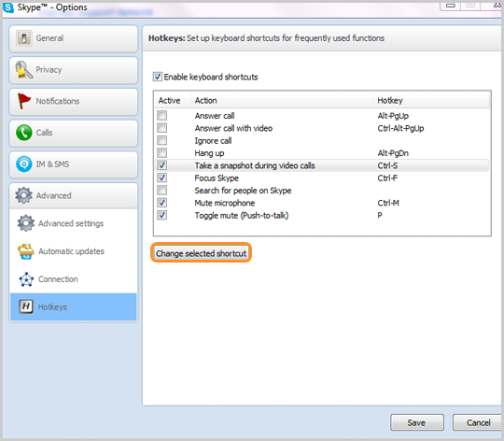This screenshot has height=441, width=504.
Task: Open IM & SMS settings
Action: click(x=74, y=164)
